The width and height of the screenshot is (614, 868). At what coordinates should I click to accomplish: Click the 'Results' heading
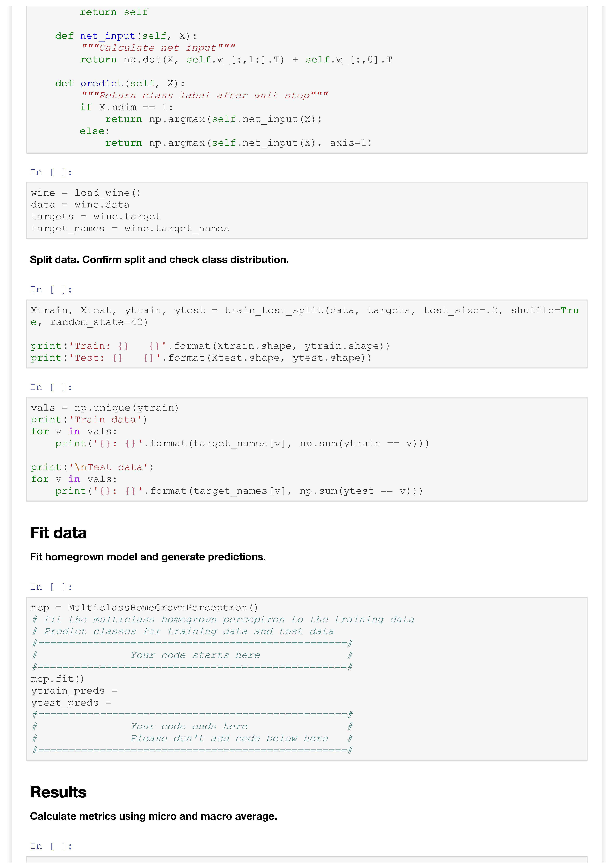coord(58,792)
